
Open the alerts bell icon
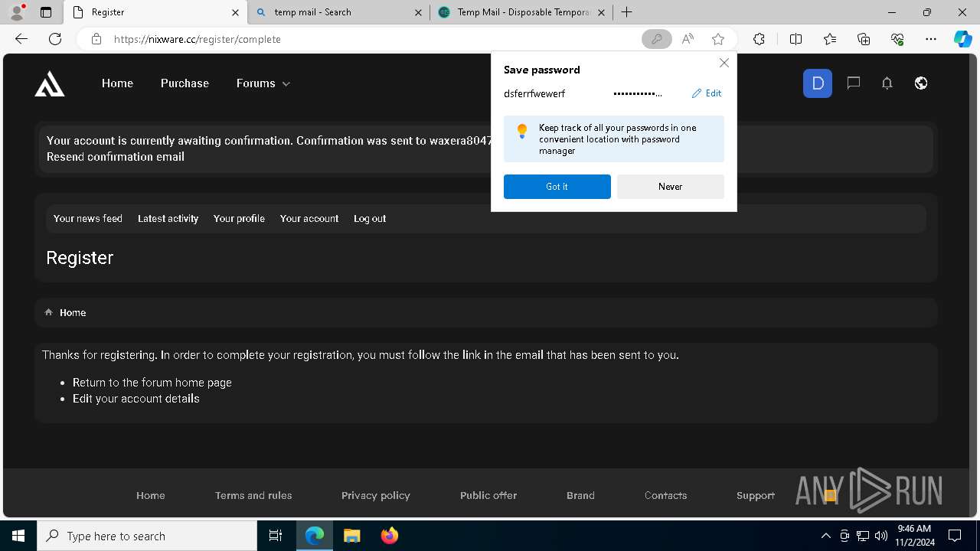click(x=887, y=83)
